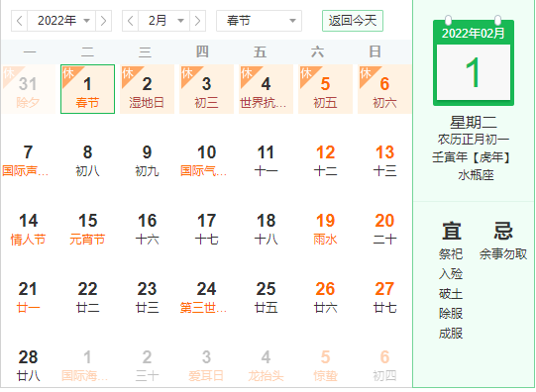536x392 pixels.
Task: Select February 28 廿八 date
Action: [28, 365]
